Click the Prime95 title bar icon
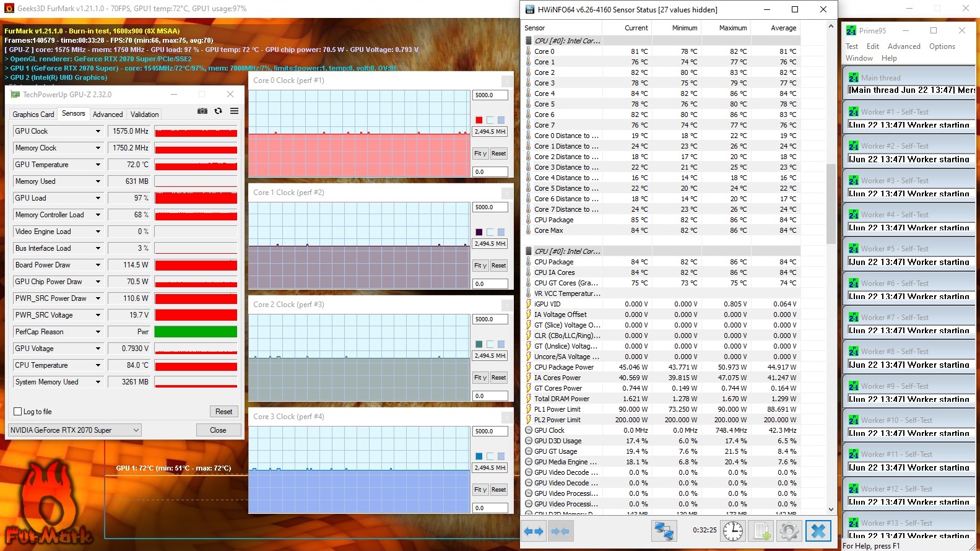980x551 pixels. pyautogui.click(x=851, y=30)
